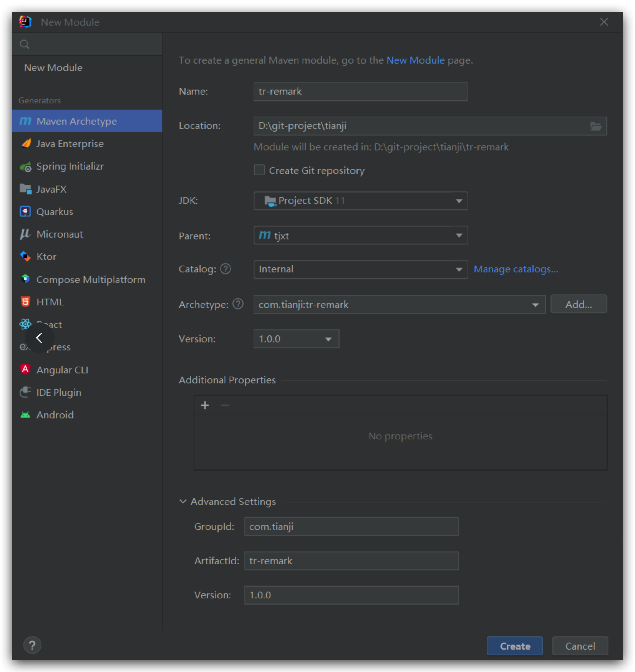Select the Ktor generator icon
This screenshot has width=635, height=672.
point(26,257)
